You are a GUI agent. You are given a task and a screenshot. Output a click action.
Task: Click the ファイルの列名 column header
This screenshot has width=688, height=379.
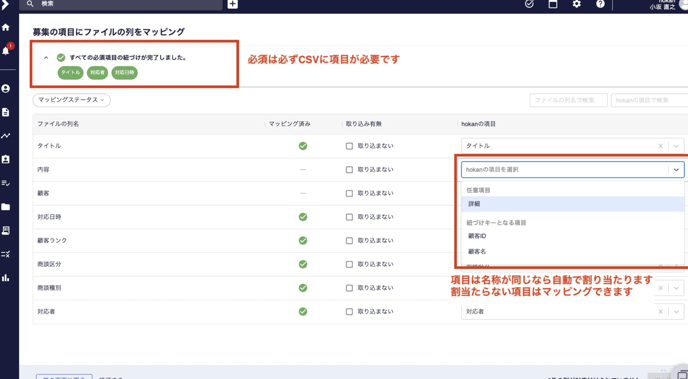(58, 124)
